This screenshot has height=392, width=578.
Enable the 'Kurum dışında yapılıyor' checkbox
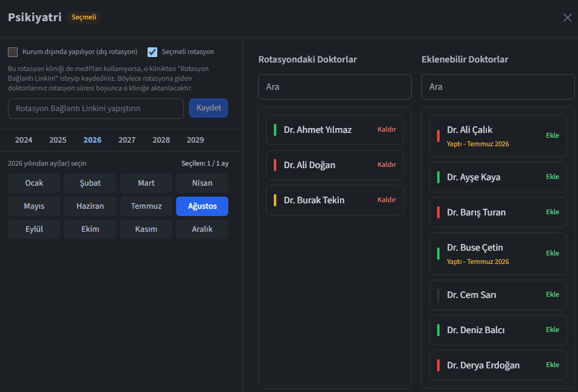13,52
